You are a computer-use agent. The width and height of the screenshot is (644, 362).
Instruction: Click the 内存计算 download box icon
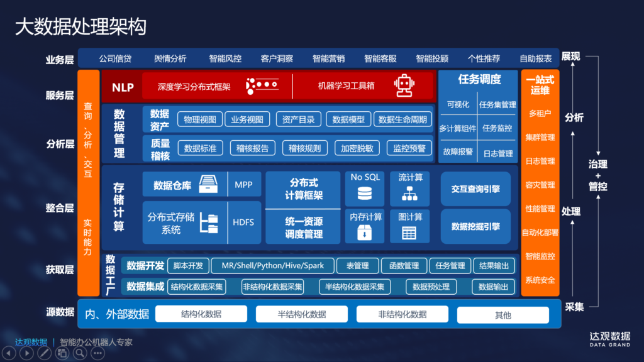click(x=365, y=233)
